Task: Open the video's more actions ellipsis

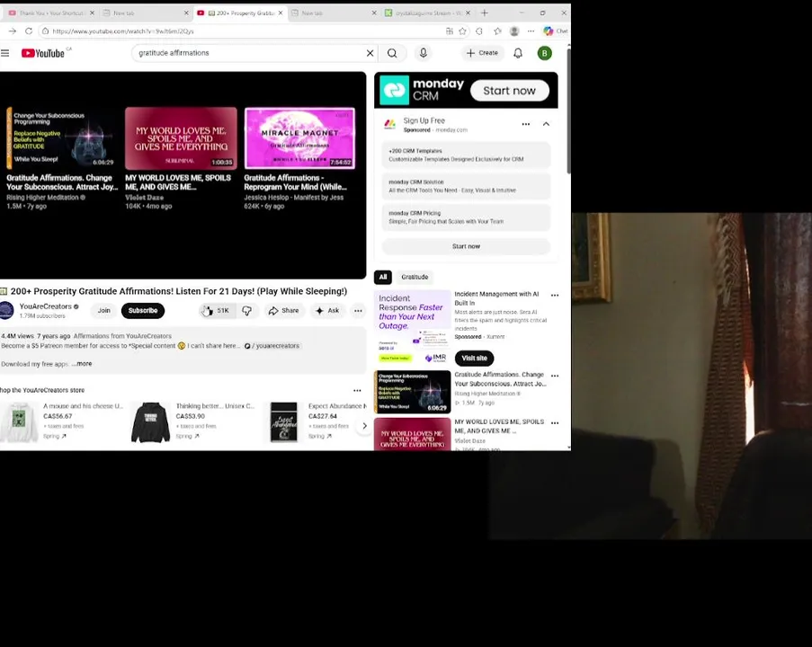Action: [x=358, y=311]
